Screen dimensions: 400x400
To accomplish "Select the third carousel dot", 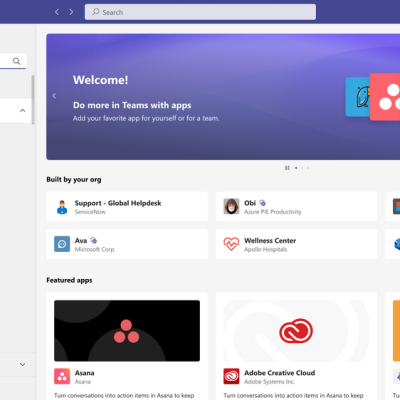I will coord(308,168).
